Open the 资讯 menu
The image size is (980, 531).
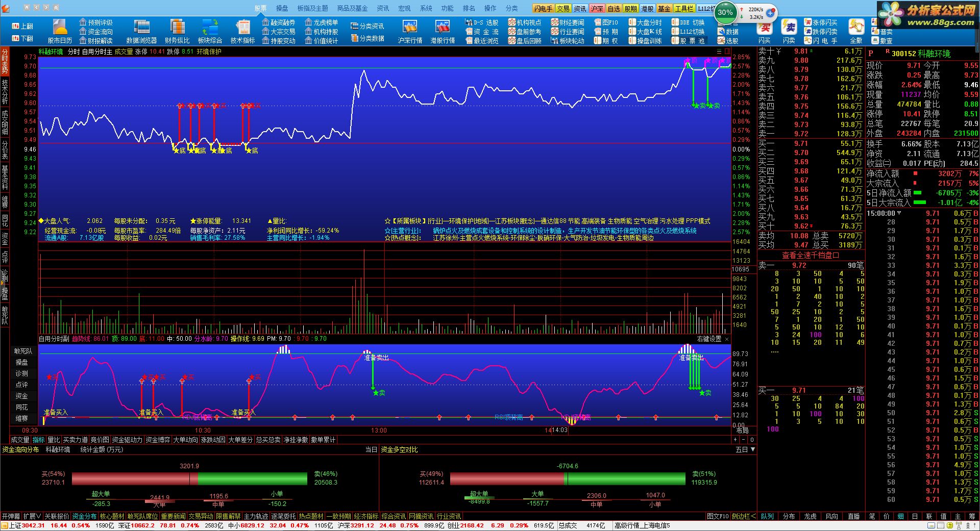pyautogui.click(x=383, y=8)
